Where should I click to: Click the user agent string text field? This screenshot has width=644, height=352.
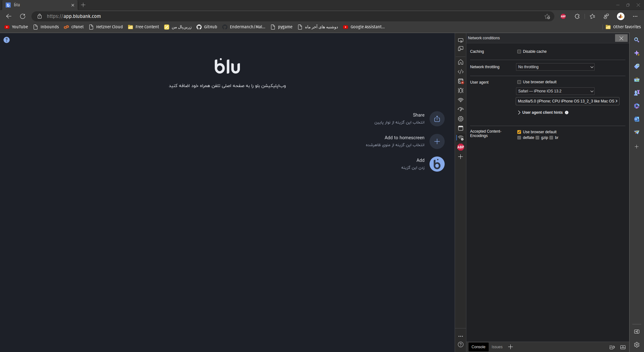567,101
